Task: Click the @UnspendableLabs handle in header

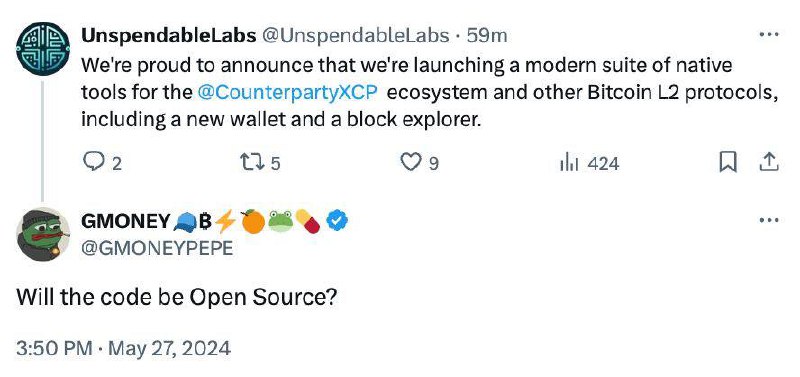Action: (x=356, y=35)
